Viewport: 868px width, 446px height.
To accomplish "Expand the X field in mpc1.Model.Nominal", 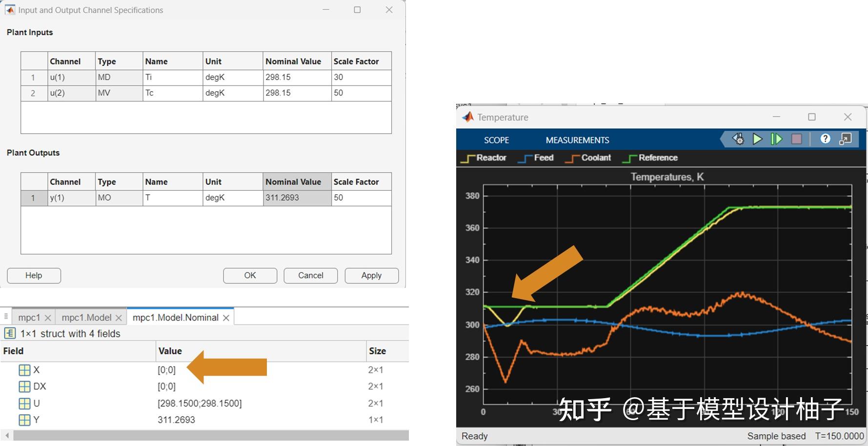I will pyautogui.click(x=25, y=369).
